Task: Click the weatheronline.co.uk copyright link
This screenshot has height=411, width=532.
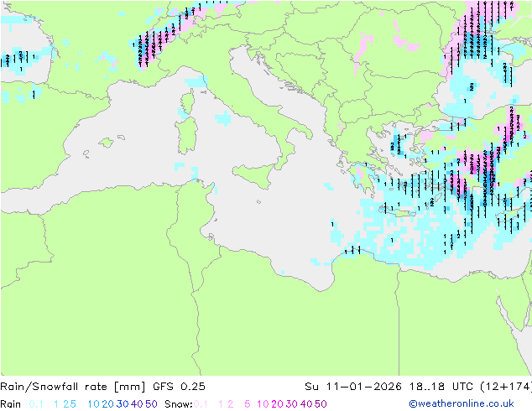Action: pos(462,403)
